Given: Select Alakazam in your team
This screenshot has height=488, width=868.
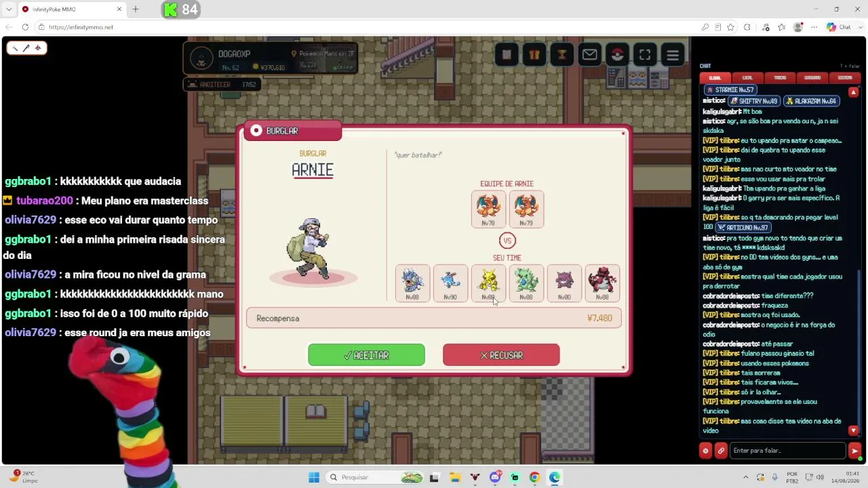Looking at the screenshot, I should tap(488, 283).
